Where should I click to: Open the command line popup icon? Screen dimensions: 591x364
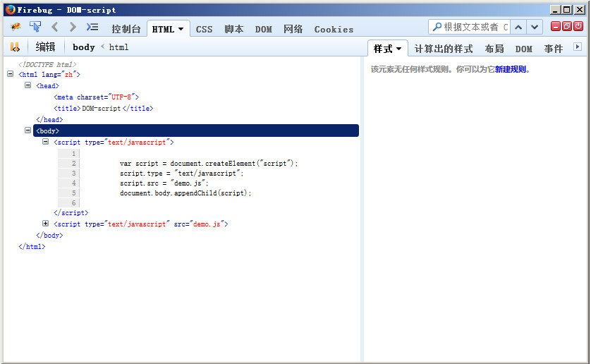(92, 28)
